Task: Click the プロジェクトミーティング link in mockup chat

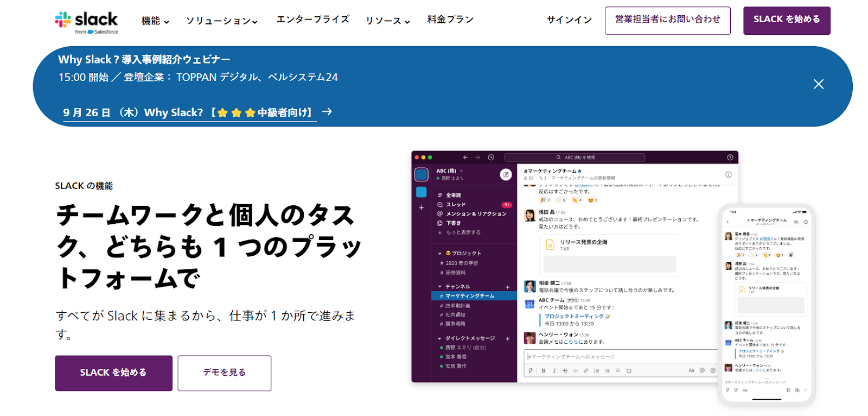Action: point(574,317)
